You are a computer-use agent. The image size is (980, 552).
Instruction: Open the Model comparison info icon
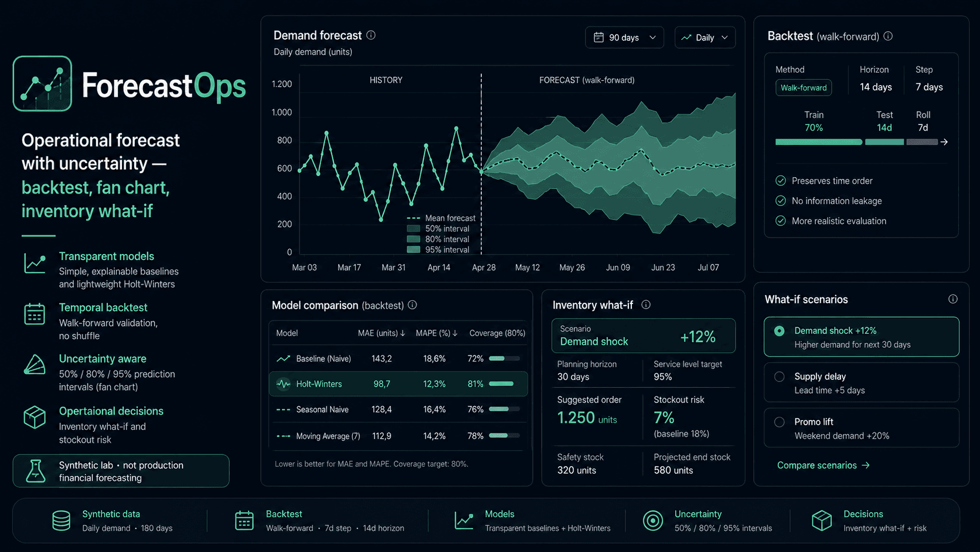pos(413,305)
